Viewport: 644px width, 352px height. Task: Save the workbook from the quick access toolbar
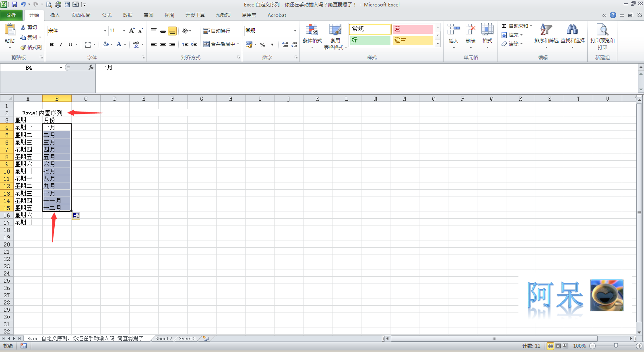coord(14,4)
